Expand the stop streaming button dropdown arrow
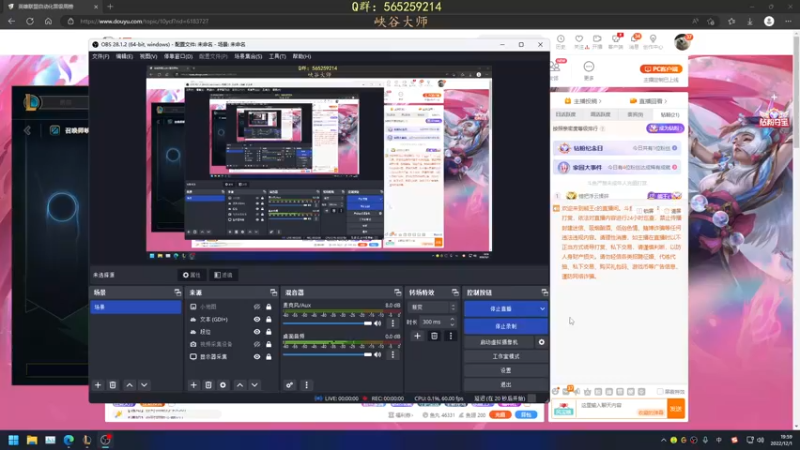 coord(542,309)
